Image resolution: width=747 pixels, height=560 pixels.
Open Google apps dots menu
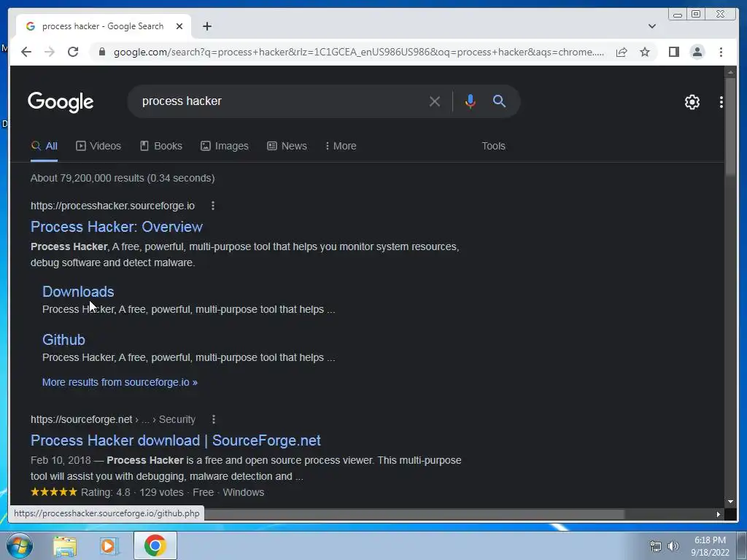[721, 102]
